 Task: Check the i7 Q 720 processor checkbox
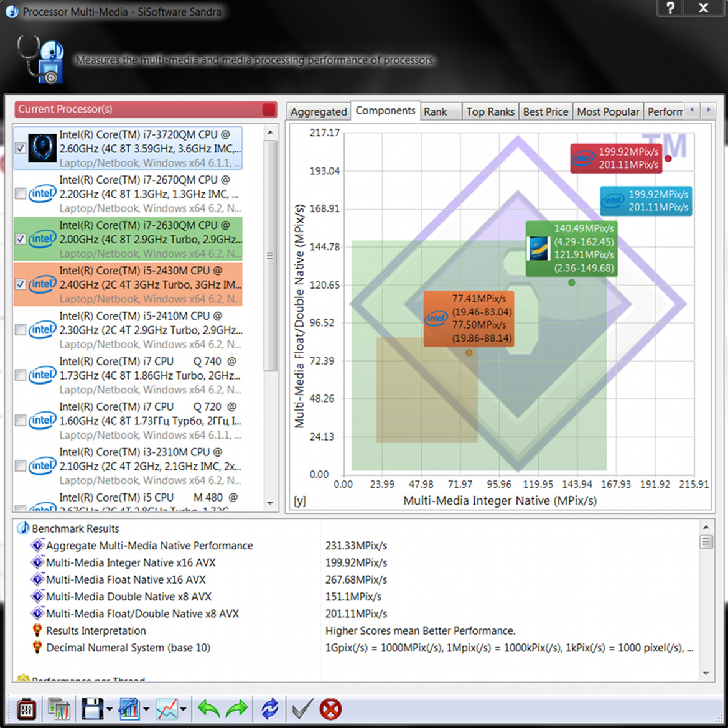(x=21, y=420)
